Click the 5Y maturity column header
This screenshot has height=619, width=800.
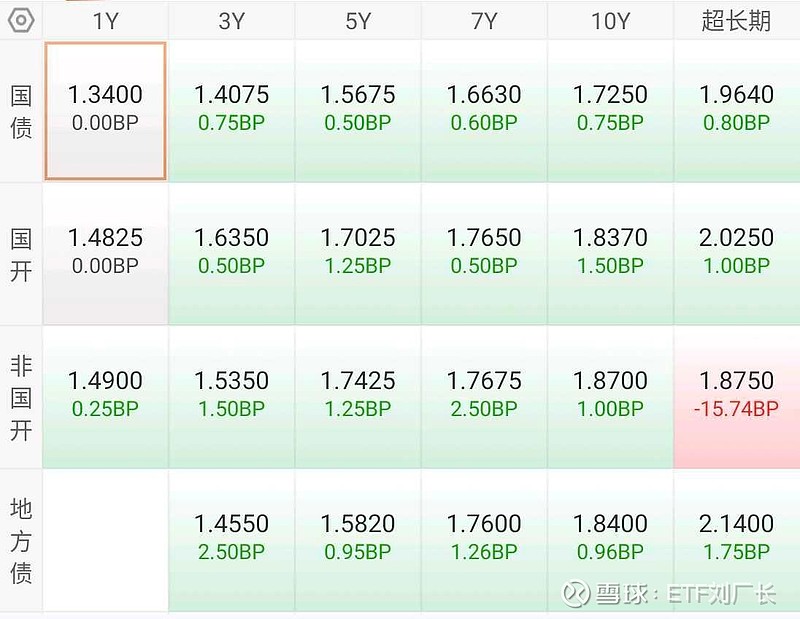click(x=358, y=21)
